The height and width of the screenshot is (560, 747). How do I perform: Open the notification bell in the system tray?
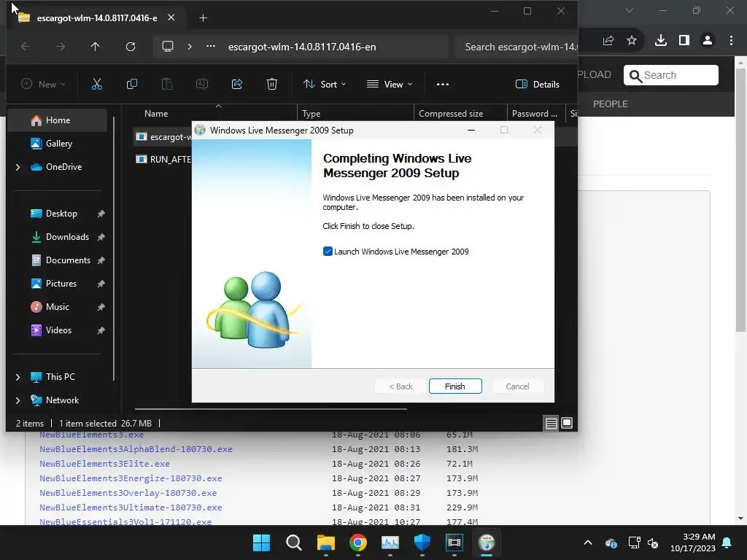(x=727, y=542)
